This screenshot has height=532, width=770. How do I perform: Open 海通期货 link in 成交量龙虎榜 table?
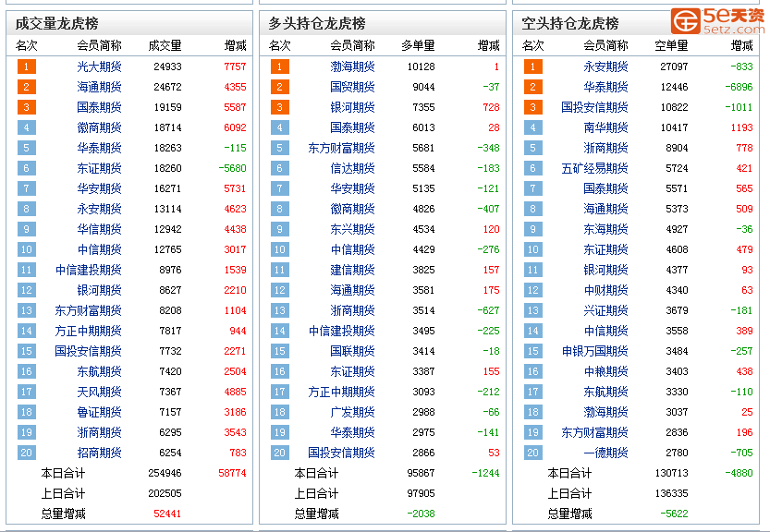(99, 87)
